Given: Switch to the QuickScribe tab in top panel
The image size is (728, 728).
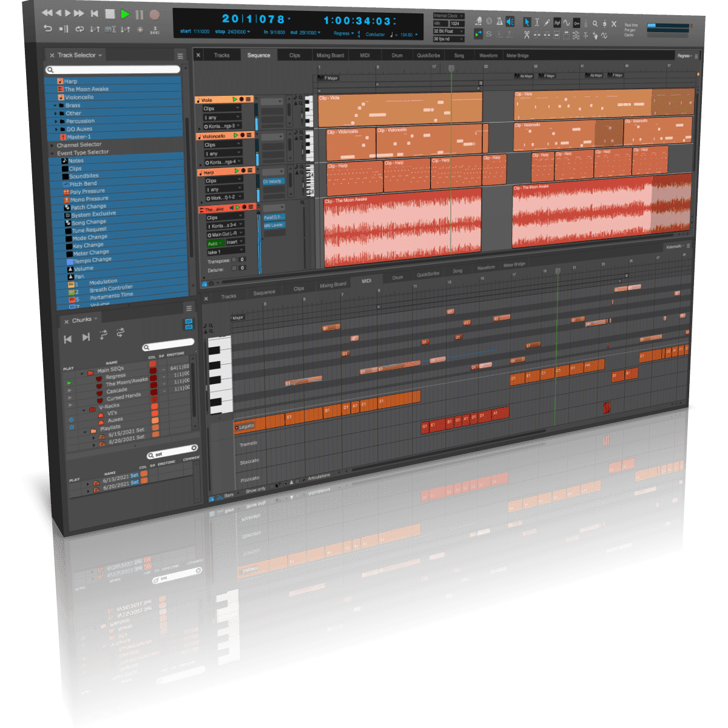Looking at the screenshot, I should click(x=428, y=55).
